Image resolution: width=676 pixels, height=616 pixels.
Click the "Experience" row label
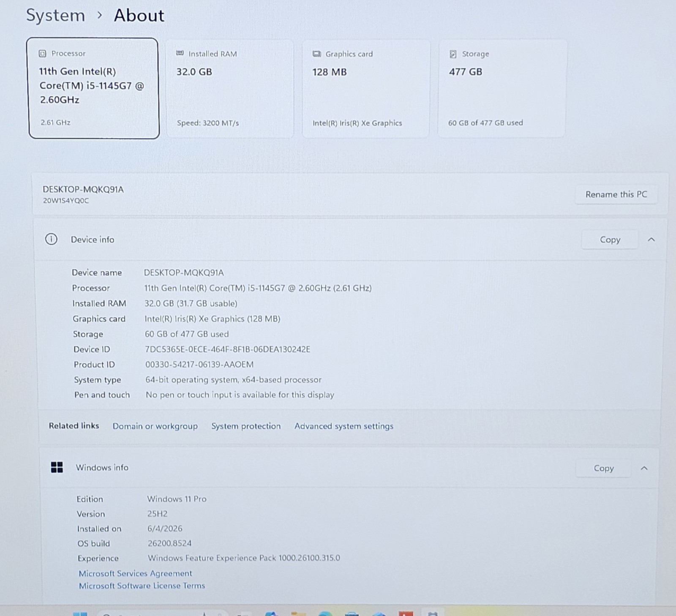coord(98,558)
